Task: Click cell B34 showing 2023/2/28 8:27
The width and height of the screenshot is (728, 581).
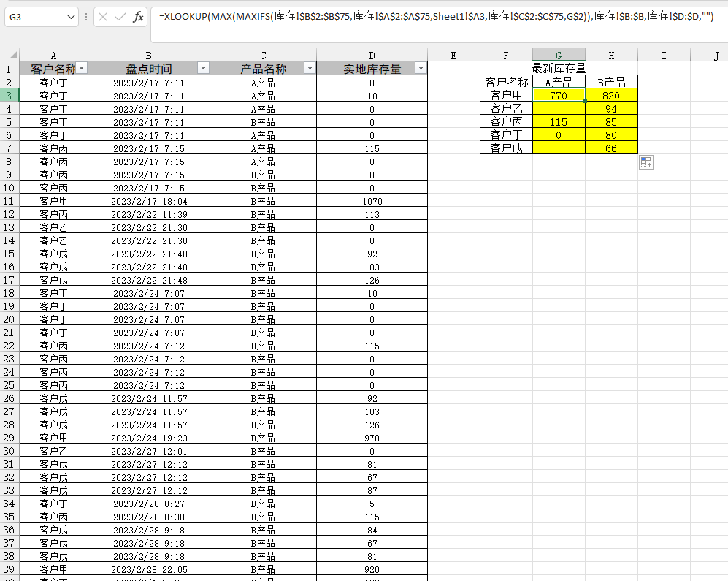Action: [148, 504]
